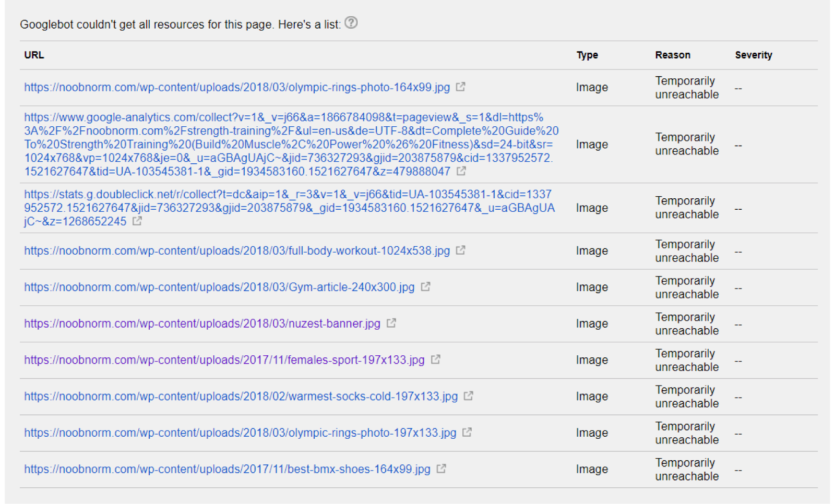Viewport: 835px width, 504px height.
Task: Open the Gym-article-240x300.jpg link
Action: 219,287
